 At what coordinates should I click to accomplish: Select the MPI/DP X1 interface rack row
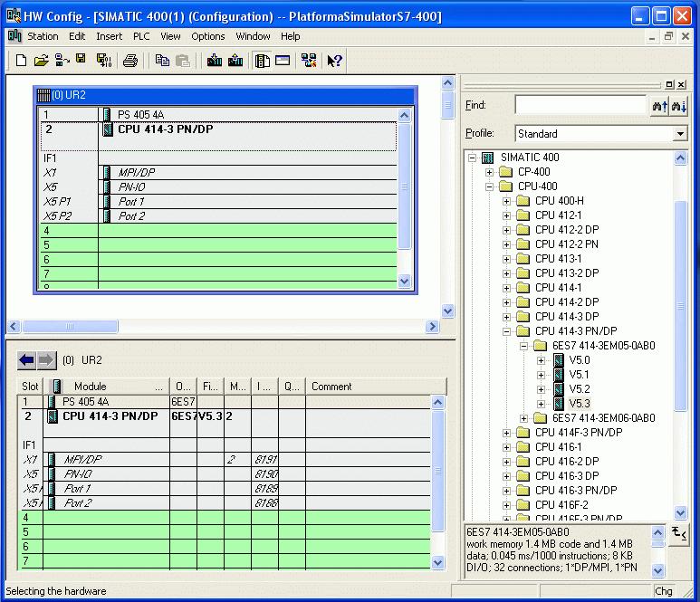click(218, 172)
